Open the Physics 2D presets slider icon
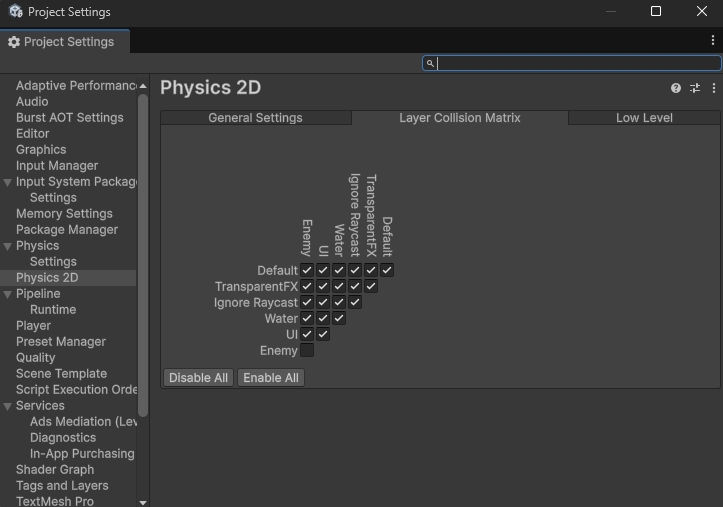The height and width of the screenshot is (507, 723). pyautogui.click(x=695, y=88)
